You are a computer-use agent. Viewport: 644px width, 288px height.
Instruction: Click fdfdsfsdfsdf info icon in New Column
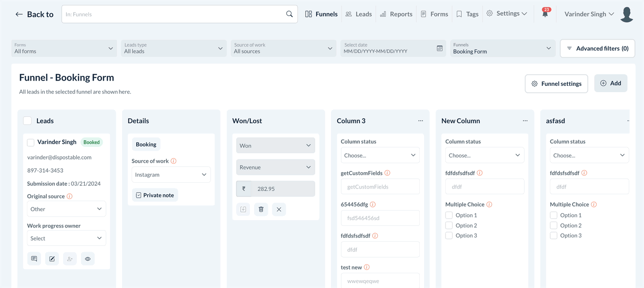click(480, 173)
